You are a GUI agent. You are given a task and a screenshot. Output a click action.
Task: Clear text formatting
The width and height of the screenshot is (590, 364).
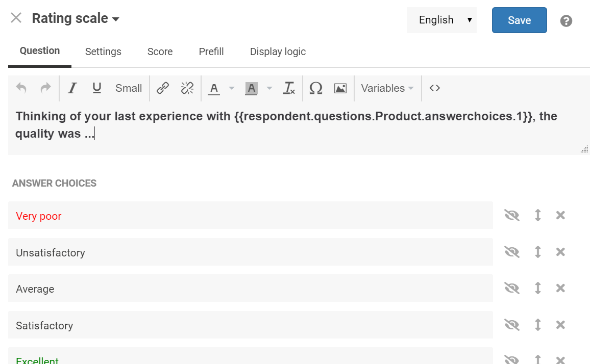(x=288, y=88)
